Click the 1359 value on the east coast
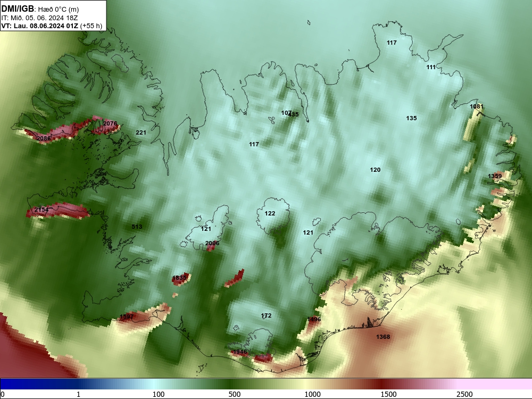This screenshot has height=399, width=532. [x=495, y=176]
